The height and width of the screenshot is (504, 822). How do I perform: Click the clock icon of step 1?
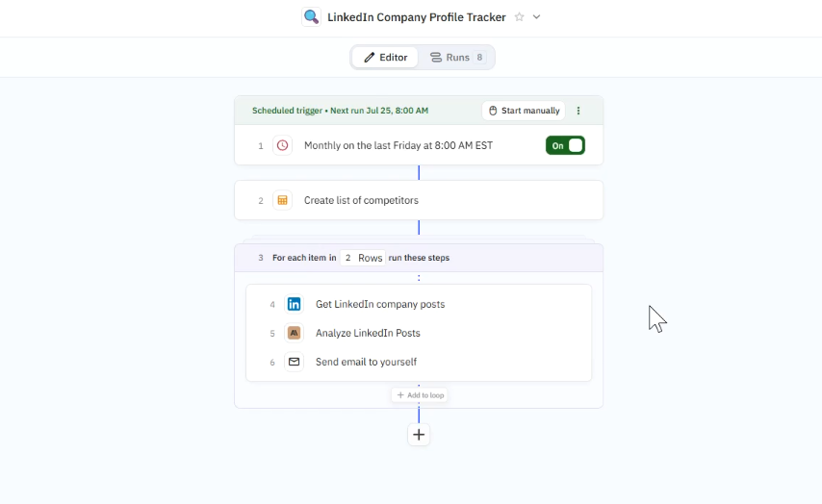click(x=283, y=145)
